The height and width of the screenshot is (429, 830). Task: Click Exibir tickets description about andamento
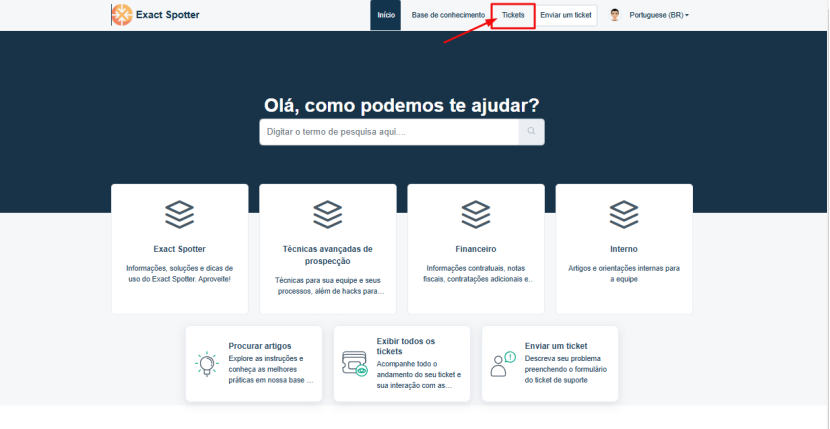click(419, 374)
